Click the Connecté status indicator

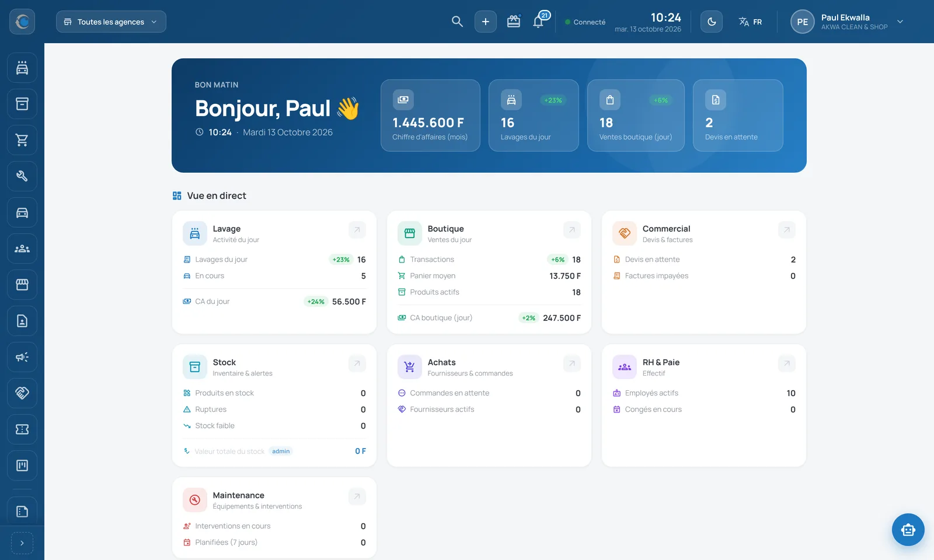pyautogui.click(x=586, y=22)
